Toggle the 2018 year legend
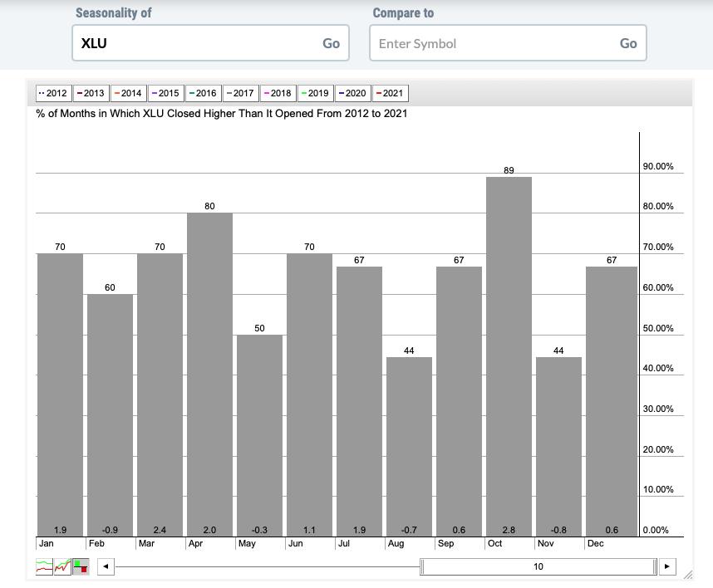 (x=278, y=93)
